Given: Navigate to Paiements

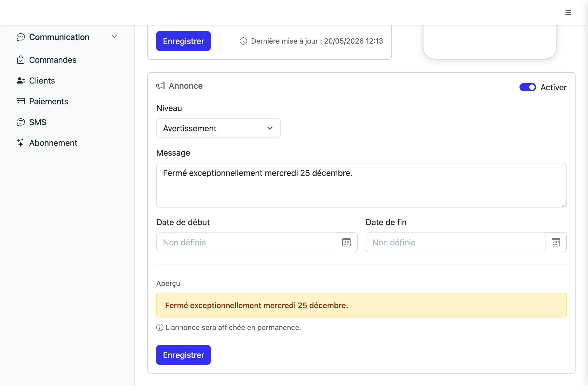Looking at the screenshot, I should point(49,101).
